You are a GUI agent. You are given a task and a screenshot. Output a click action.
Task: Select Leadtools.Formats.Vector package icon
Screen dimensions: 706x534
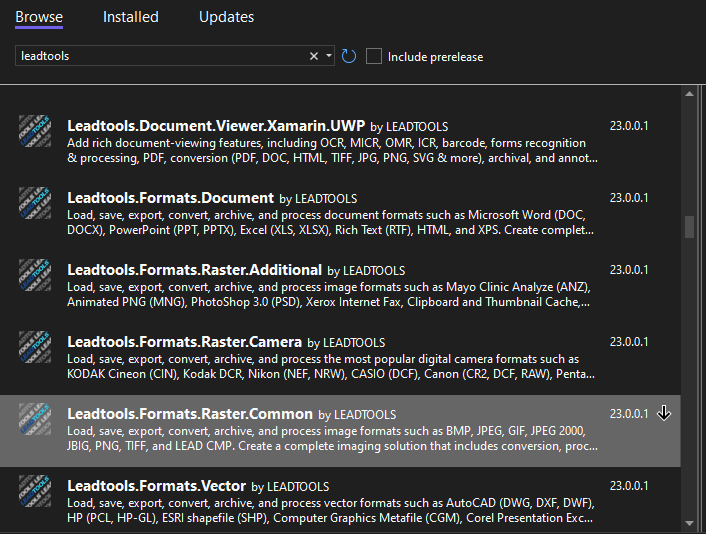coord(35,491)
